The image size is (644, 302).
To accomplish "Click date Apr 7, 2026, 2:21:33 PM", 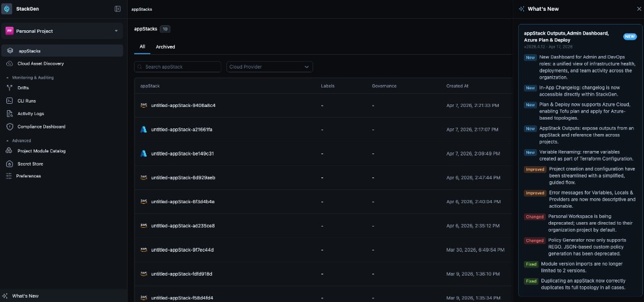I will [473, 106].
